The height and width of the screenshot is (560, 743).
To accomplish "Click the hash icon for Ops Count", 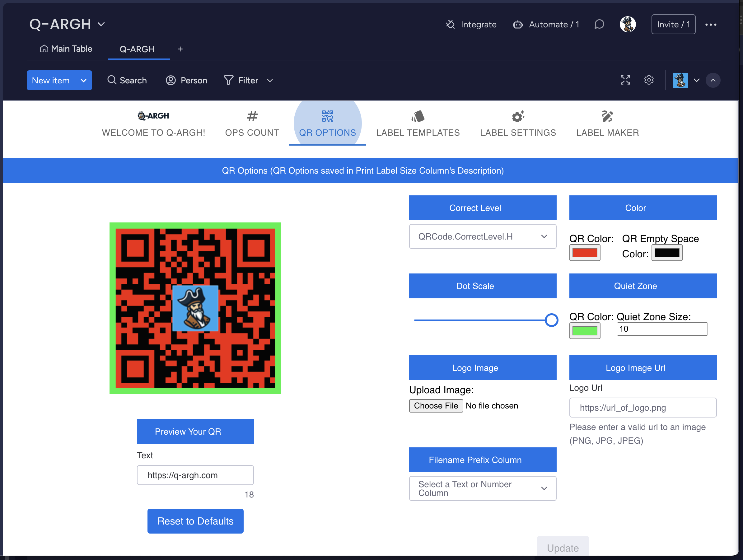I will pyautogui.click(x=252, y=116).
